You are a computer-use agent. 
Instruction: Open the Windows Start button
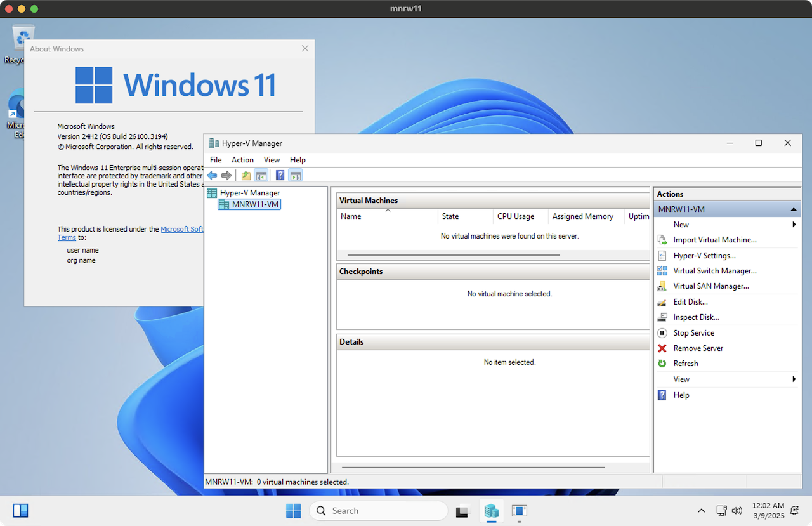click(x=293, y=511)
